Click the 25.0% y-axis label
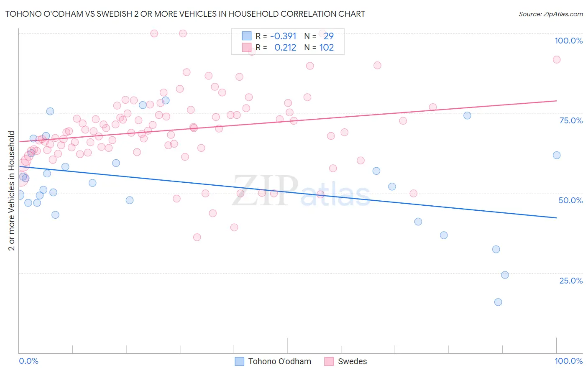 click(x=571, y=281)
